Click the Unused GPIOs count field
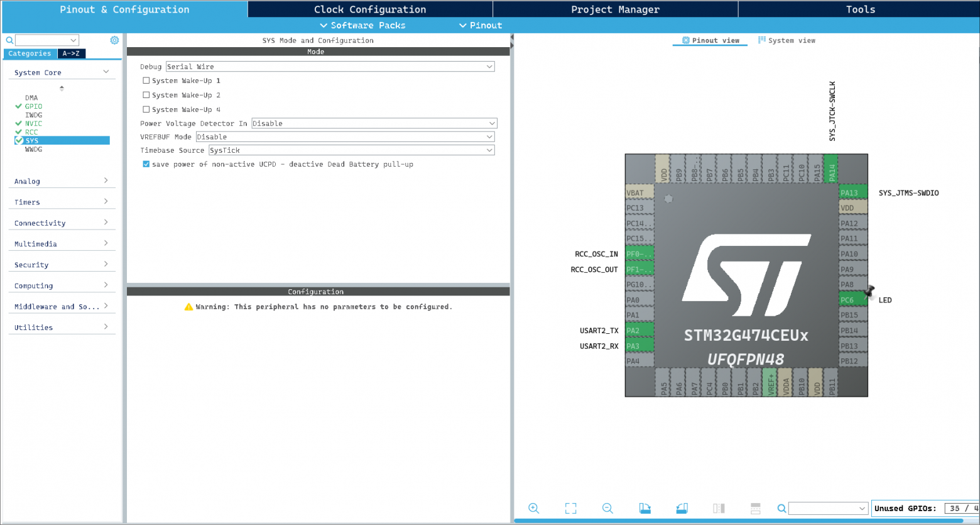 coord(961,509)
